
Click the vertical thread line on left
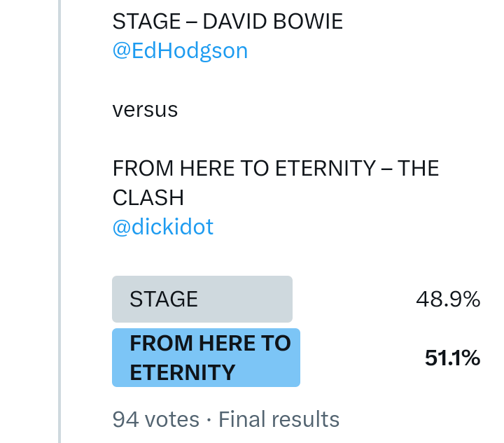pyautogui.click(x=59, y=221)
